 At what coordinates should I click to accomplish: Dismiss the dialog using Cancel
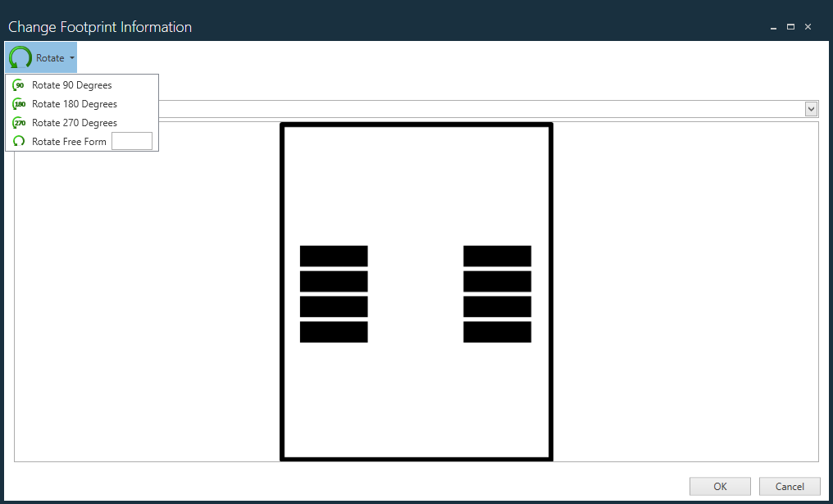(789, 486)
